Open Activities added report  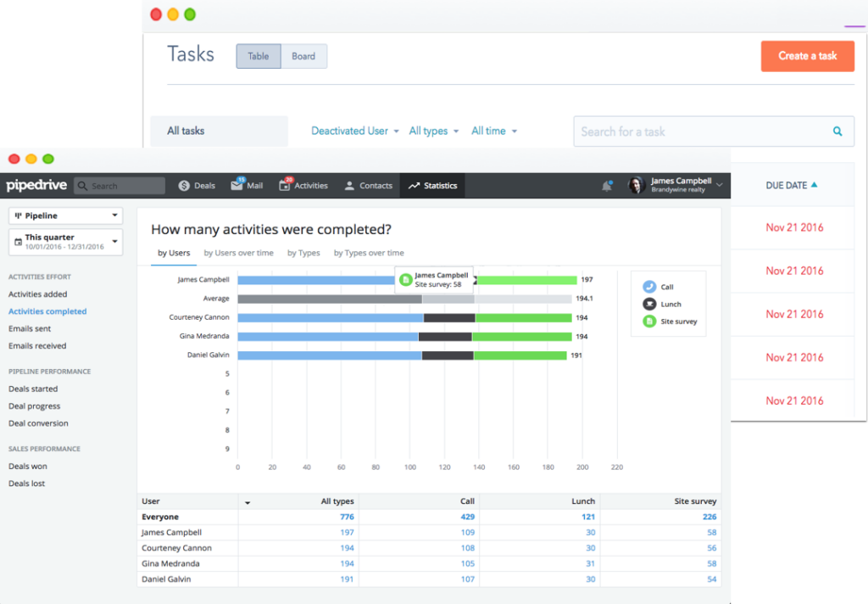(37, 294)
